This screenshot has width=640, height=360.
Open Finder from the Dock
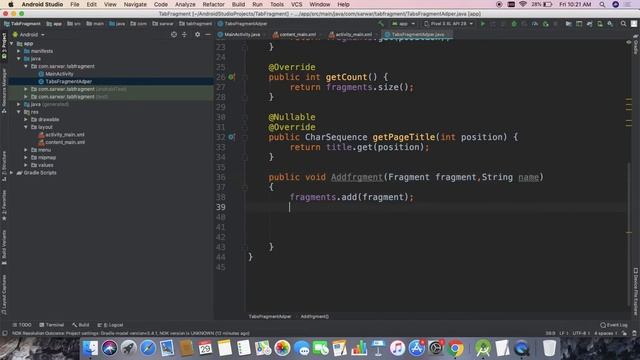[91, 348]
